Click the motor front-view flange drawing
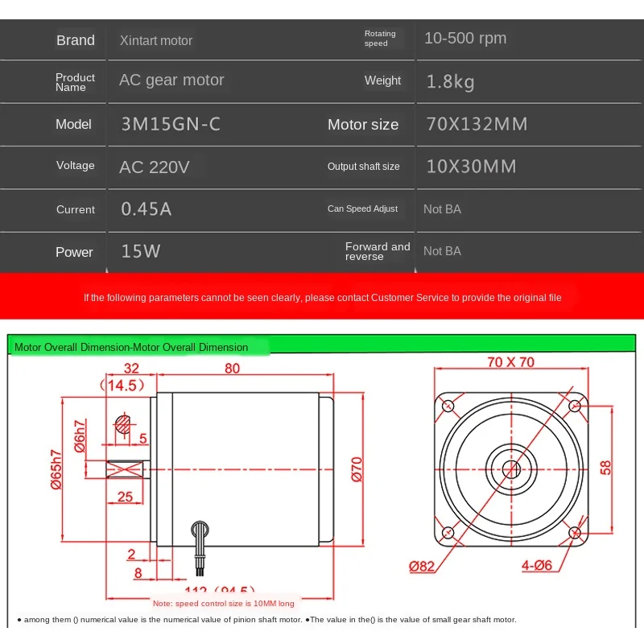 click(511, 469)
